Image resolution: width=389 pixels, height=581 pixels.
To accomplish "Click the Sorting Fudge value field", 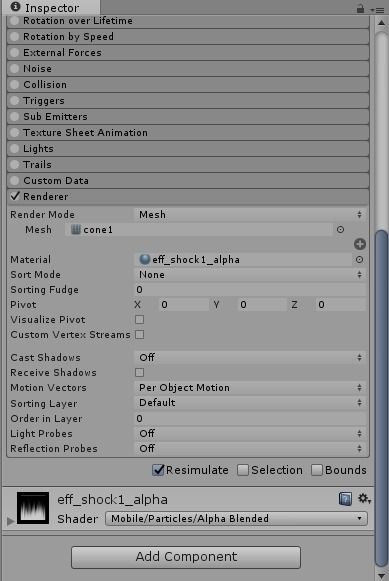I will point(250,290).
